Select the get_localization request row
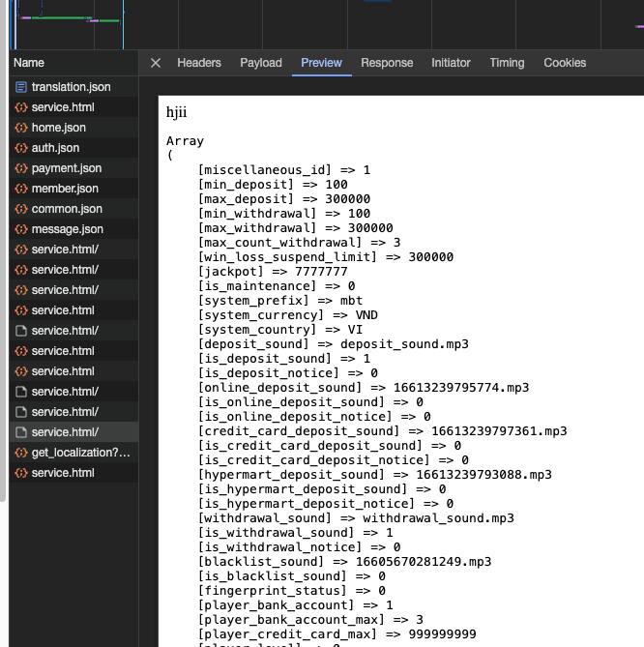Screen dimensions: 644x647 tap(73, 453)
